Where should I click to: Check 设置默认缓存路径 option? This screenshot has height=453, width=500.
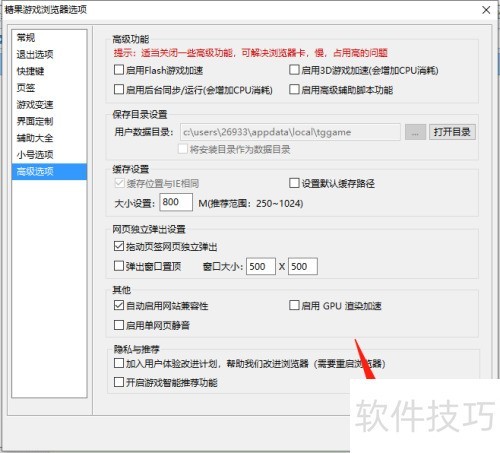294,183
